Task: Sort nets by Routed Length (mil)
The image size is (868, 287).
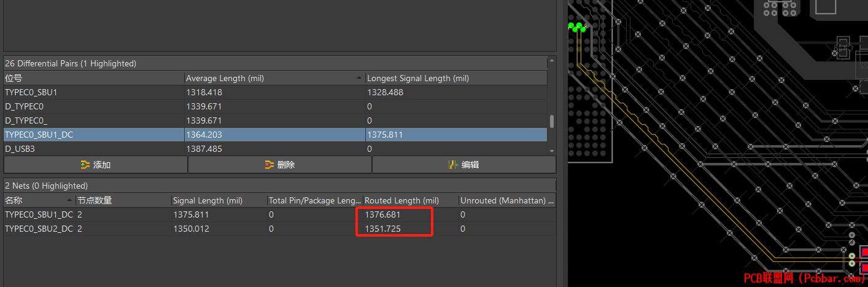Action: (x=410, y=200)
